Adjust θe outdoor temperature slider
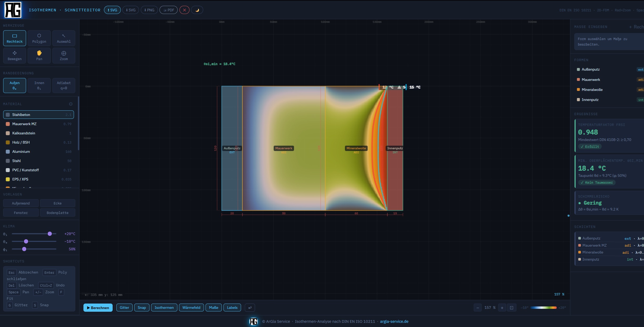Screen dimensions: 644x327 [x=34, y=241]
